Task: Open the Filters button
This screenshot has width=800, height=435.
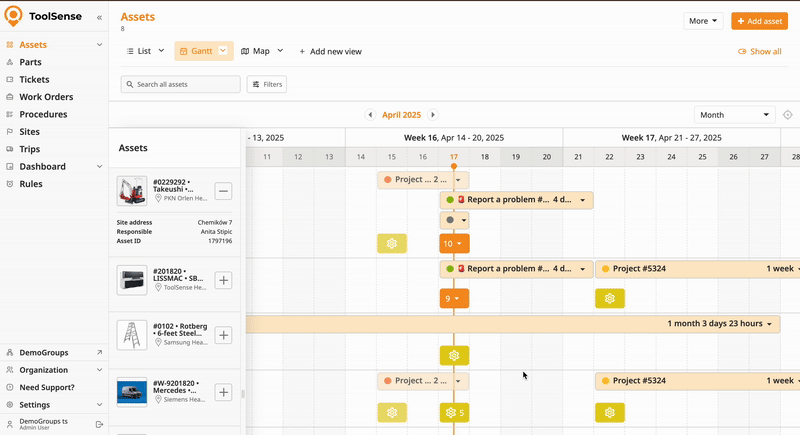Action: 267,84
